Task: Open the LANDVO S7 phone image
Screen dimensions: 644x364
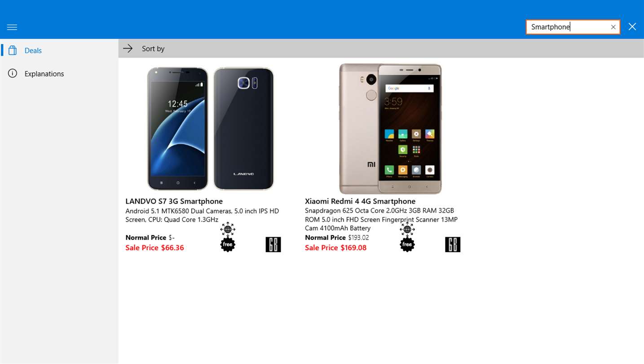Action: click(211, 129)
